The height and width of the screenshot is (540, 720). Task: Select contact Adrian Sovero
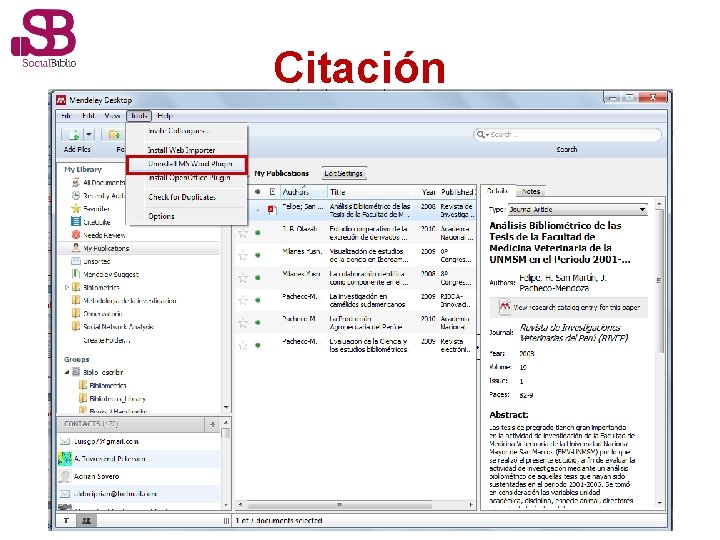(139, 476)
